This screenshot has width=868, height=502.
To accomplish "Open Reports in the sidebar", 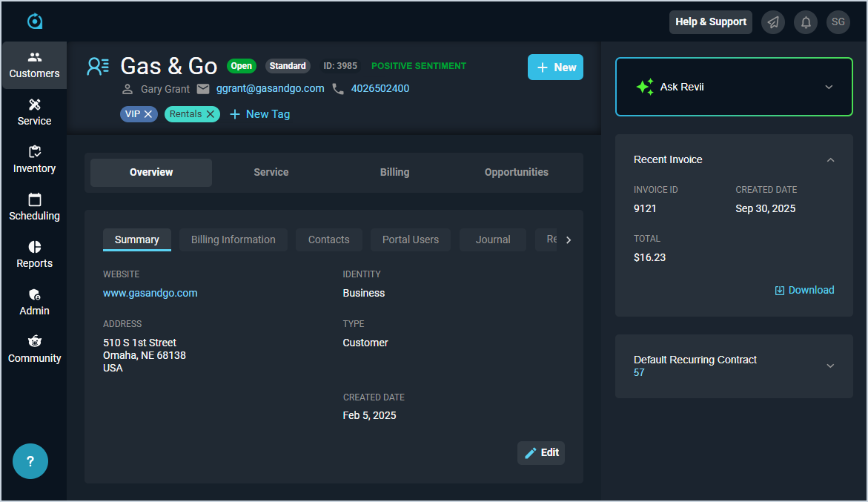I will coord(34,255).
